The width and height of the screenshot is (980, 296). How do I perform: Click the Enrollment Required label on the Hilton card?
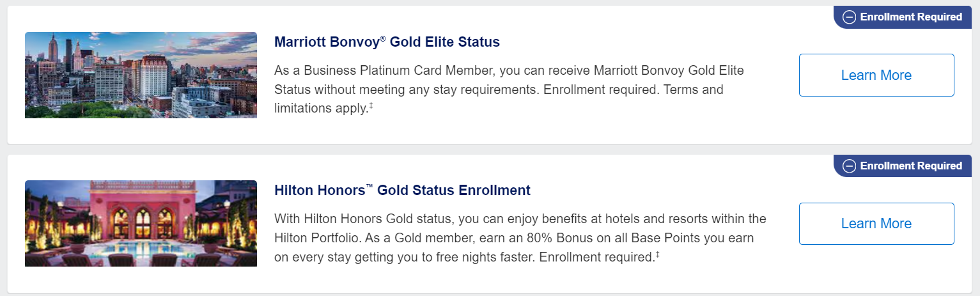point(911,166)
